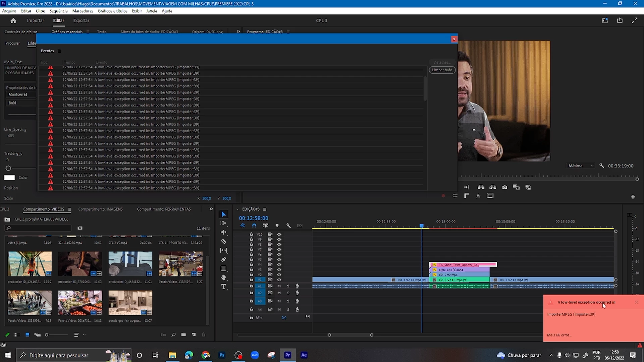
Task: Open Máxima playback resolution dropdown
Action: [x=581, y=166]
